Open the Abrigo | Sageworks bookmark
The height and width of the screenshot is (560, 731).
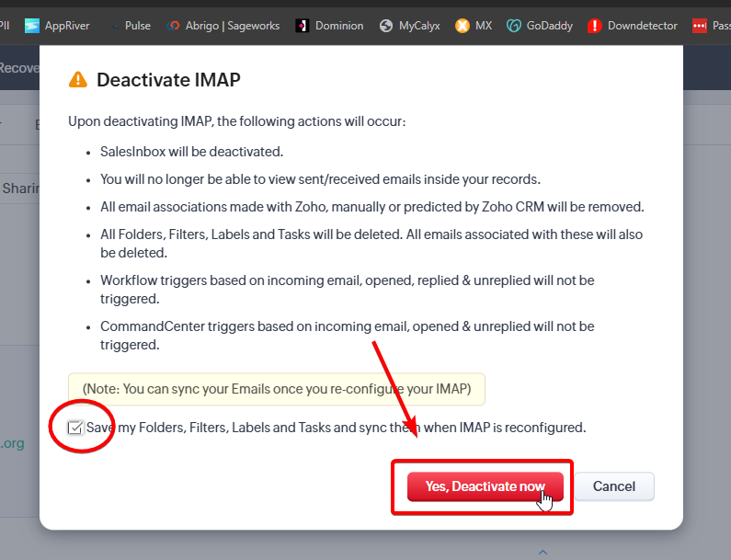pos(223,26)
